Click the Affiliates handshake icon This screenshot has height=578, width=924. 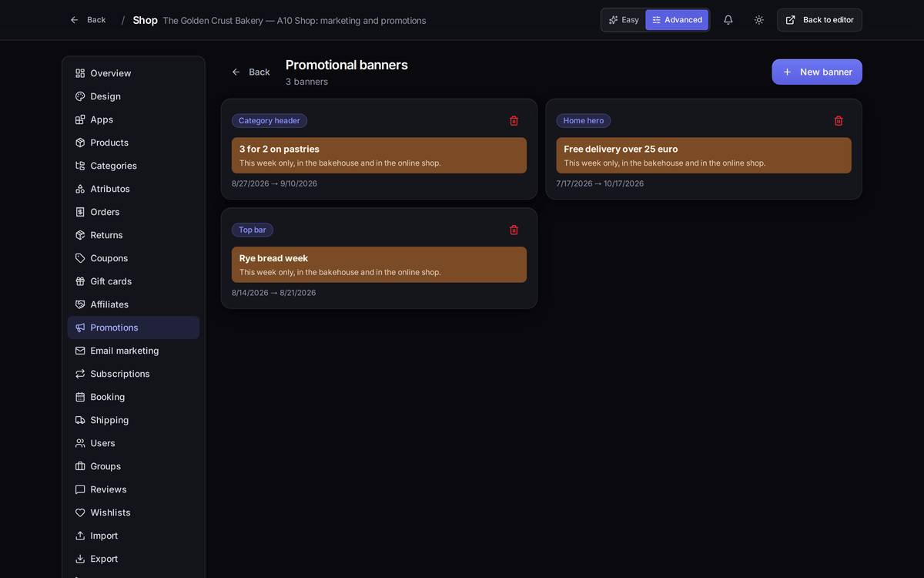[80, 304]
